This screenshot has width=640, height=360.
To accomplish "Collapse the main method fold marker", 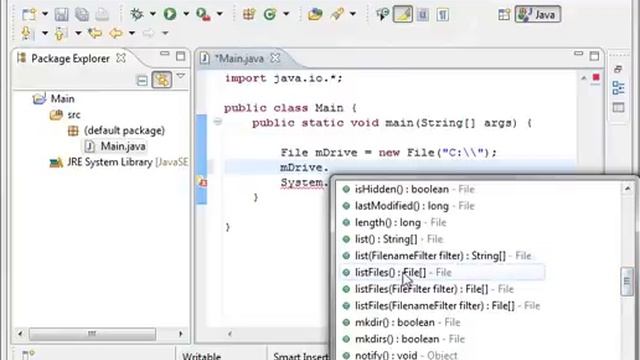I will [x=218, y=122].
